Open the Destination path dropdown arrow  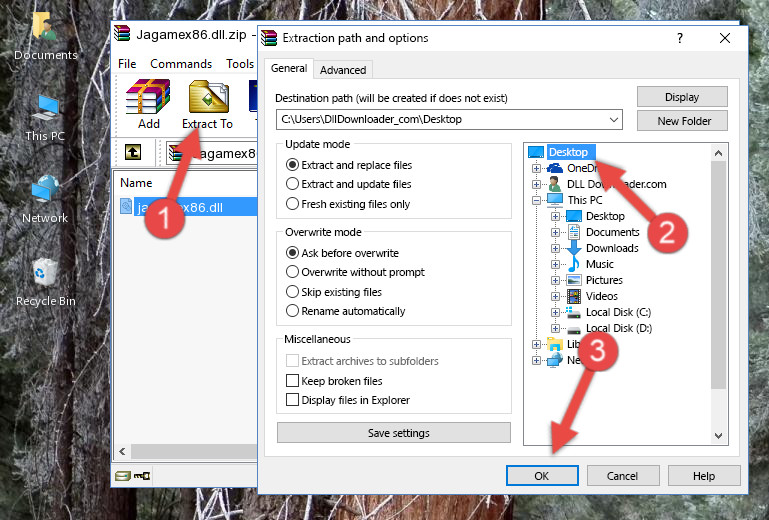614,119
